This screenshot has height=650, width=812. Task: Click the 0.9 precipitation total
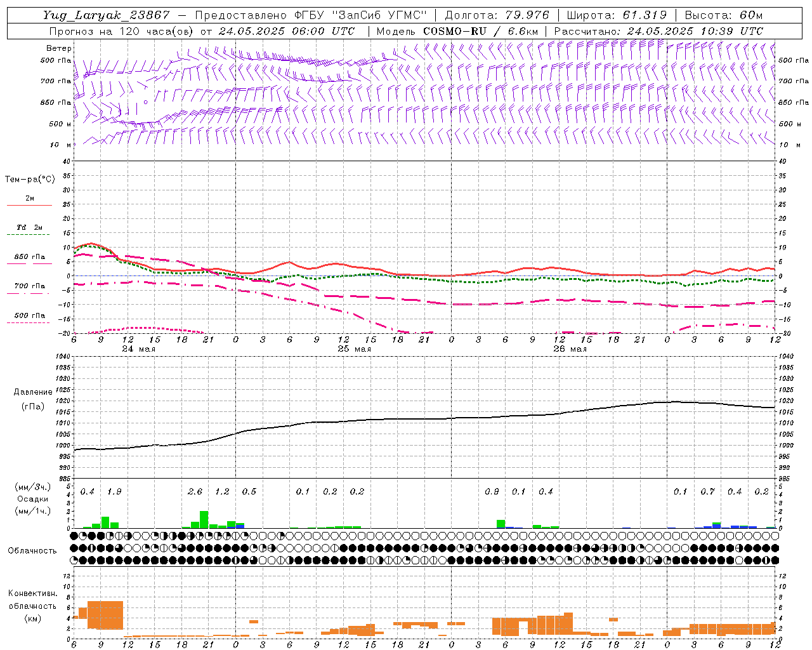[x=492, y=492]
